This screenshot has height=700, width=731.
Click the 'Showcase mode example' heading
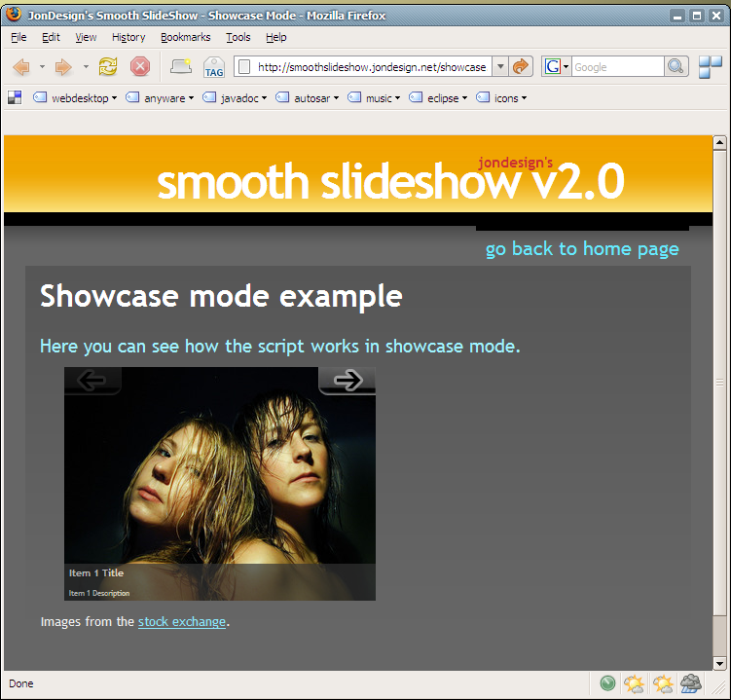pyautogui.click(x=221, y=296)
